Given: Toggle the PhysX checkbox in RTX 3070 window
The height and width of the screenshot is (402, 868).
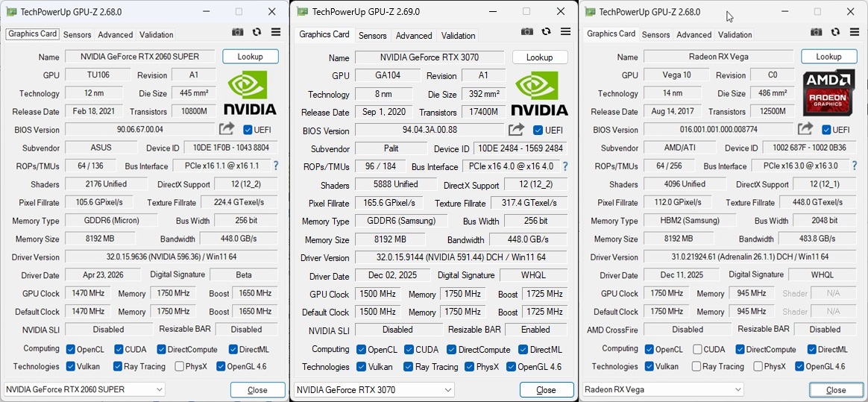Looking at the screenshot, I should click(x=470, y=366).
